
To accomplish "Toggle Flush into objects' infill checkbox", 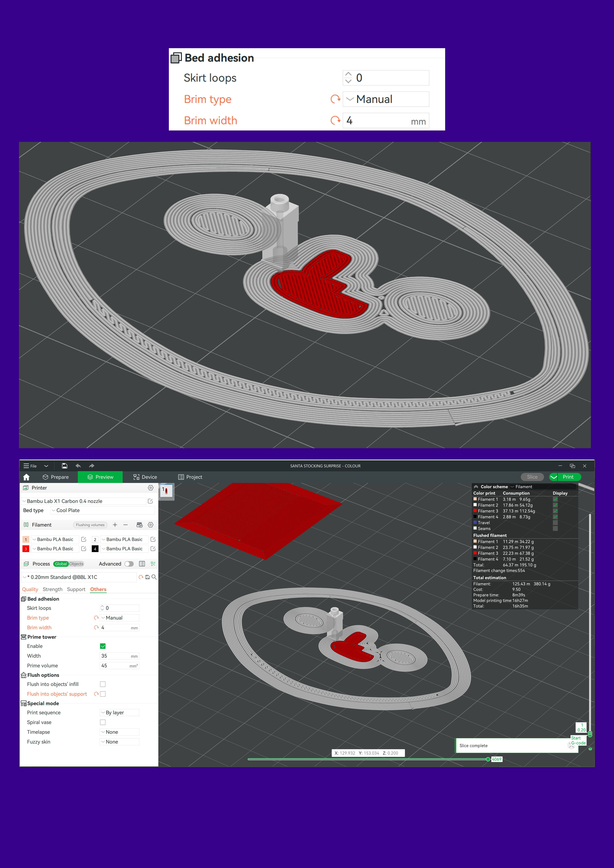I will pos(102,684).
